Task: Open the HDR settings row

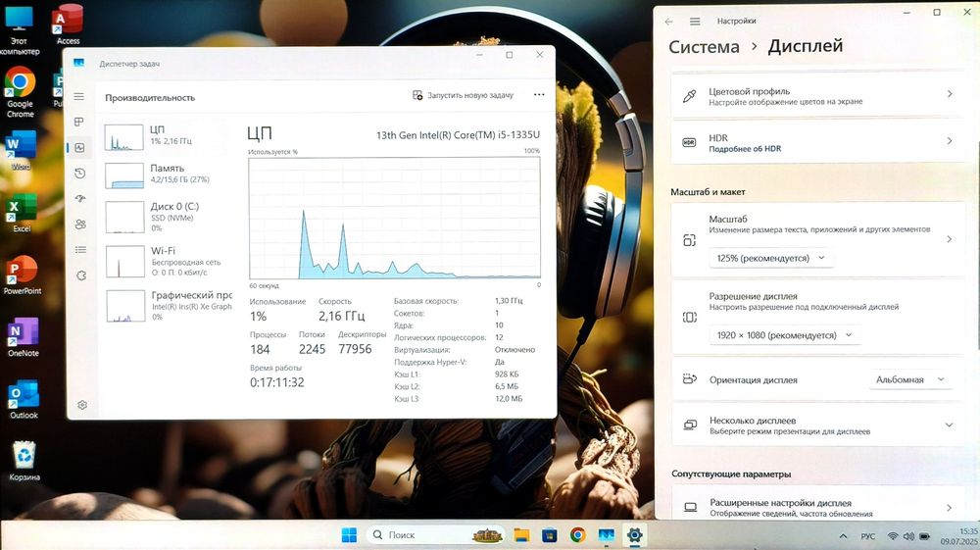Action: coord(817,142)
